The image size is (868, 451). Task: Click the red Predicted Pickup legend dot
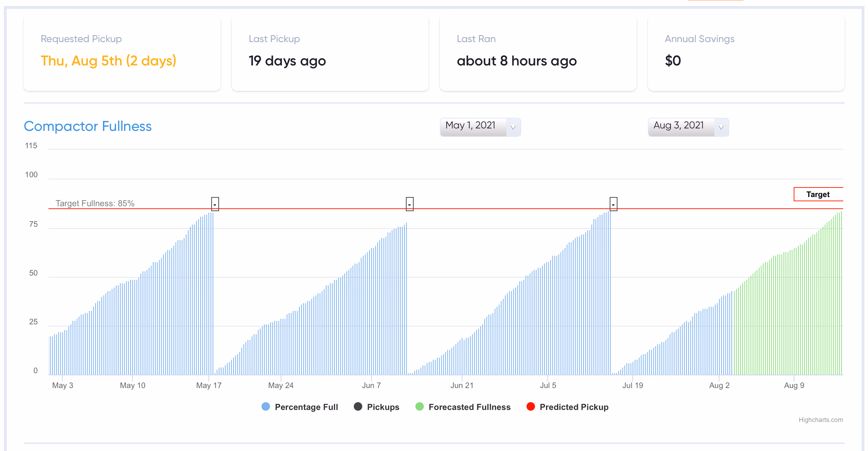pos(531,406)
